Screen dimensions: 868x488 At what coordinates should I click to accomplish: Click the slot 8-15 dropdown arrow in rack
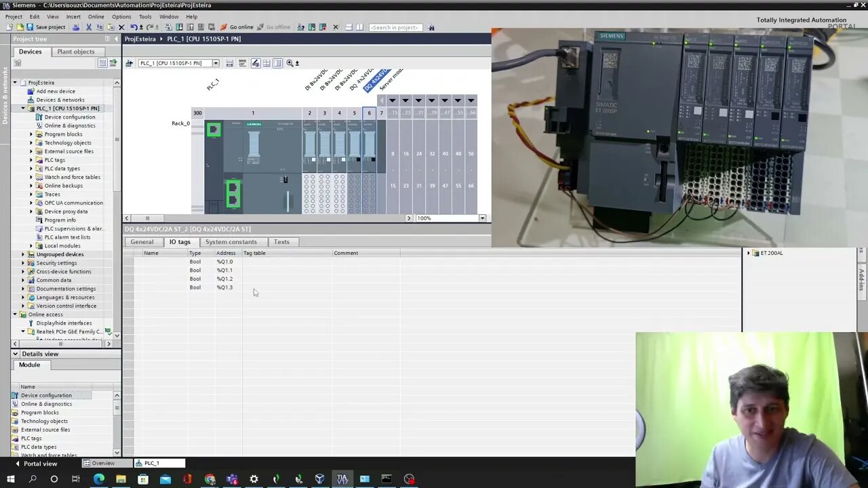pos(392,100)
